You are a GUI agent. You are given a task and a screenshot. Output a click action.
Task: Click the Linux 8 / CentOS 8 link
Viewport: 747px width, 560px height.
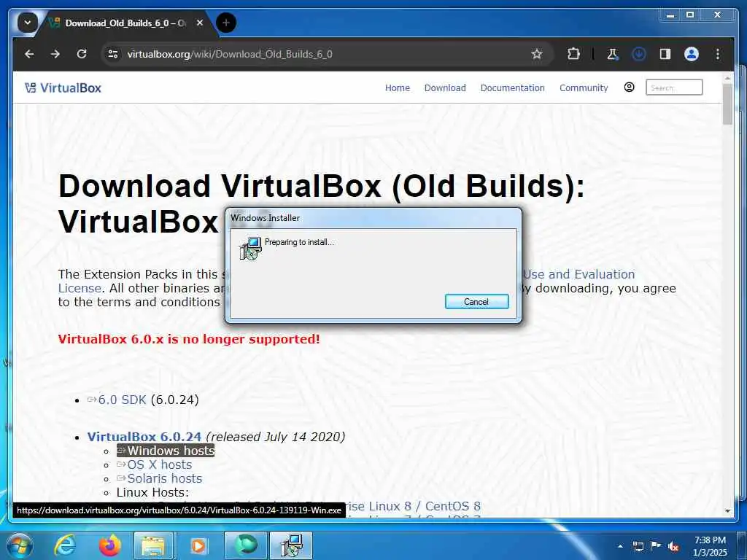pyautogui.click(x=413, y=506)
